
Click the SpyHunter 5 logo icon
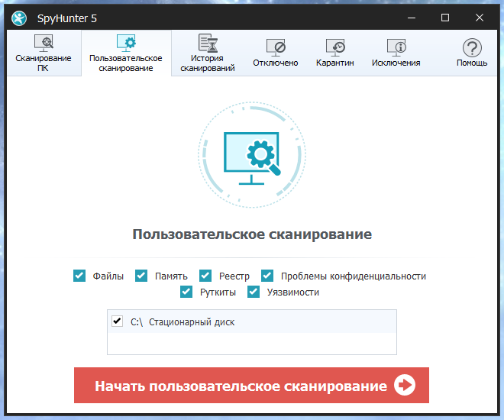tap(19, 18)
